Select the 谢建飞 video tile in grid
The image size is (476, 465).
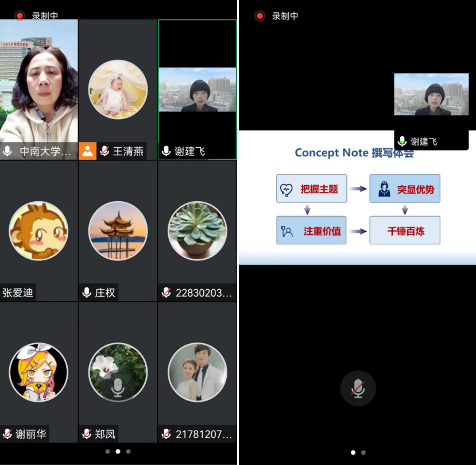click(x=197, y=90)
